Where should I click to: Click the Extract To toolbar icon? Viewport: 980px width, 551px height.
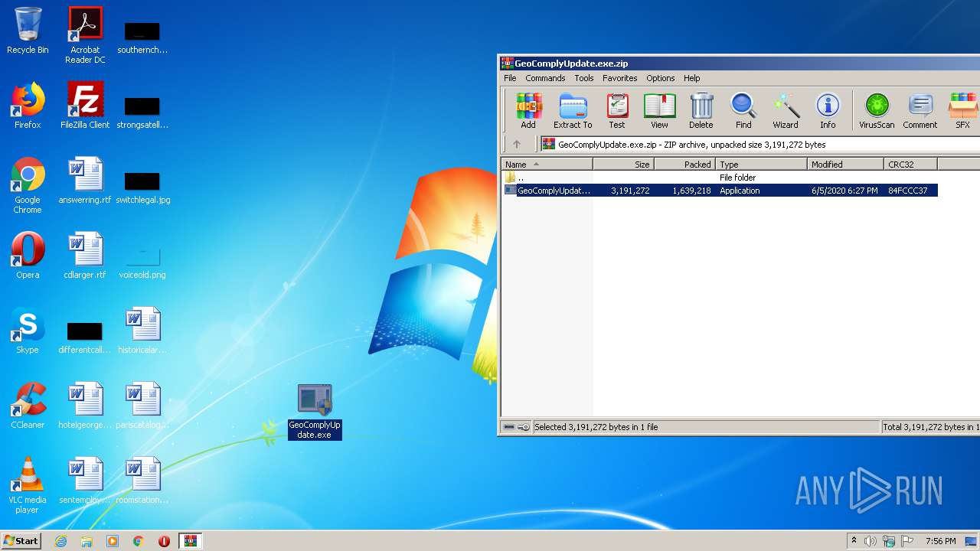pos(573,111)
